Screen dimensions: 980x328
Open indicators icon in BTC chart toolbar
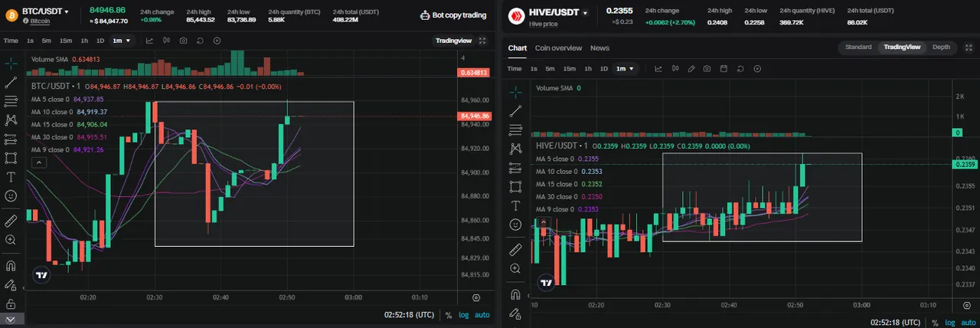tap(149, 41)
